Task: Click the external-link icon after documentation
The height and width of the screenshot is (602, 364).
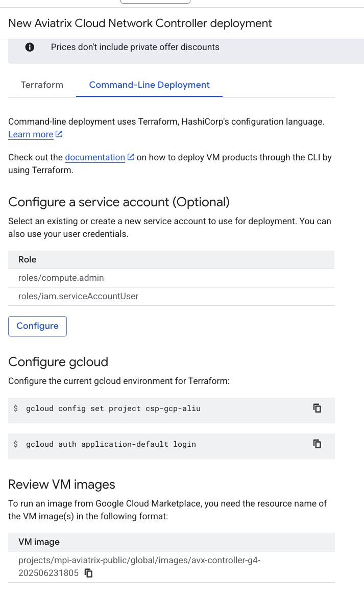Action: click(131, 157)
